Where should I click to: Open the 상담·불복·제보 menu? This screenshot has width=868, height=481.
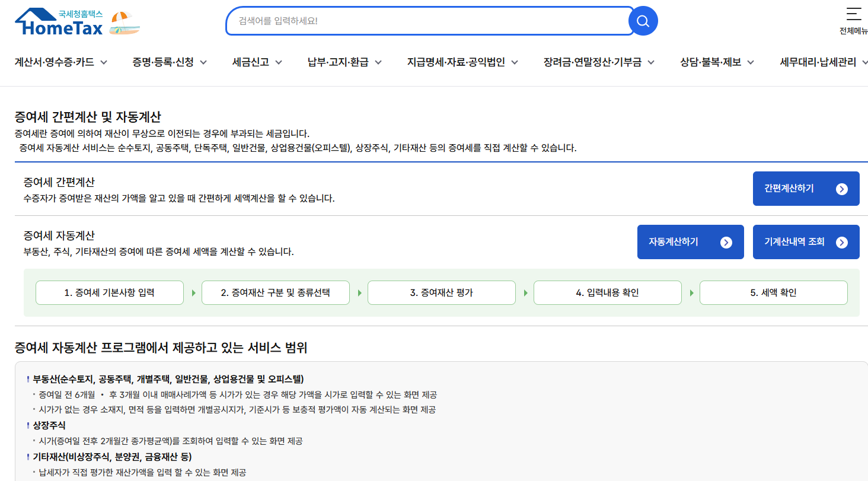point(717,61)
